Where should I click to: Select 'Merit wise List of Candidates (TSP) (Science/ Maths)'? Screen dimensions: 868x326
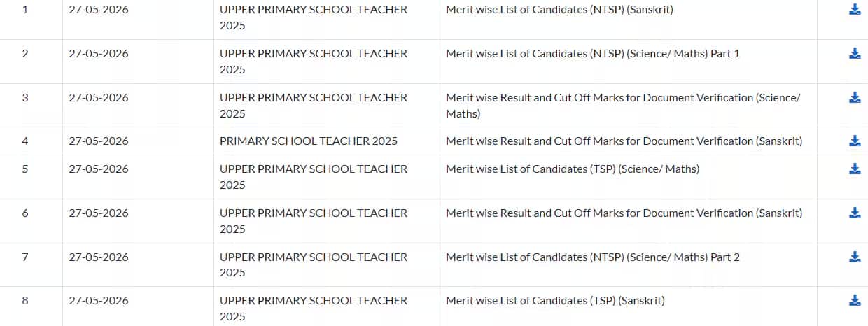[573, 169]
